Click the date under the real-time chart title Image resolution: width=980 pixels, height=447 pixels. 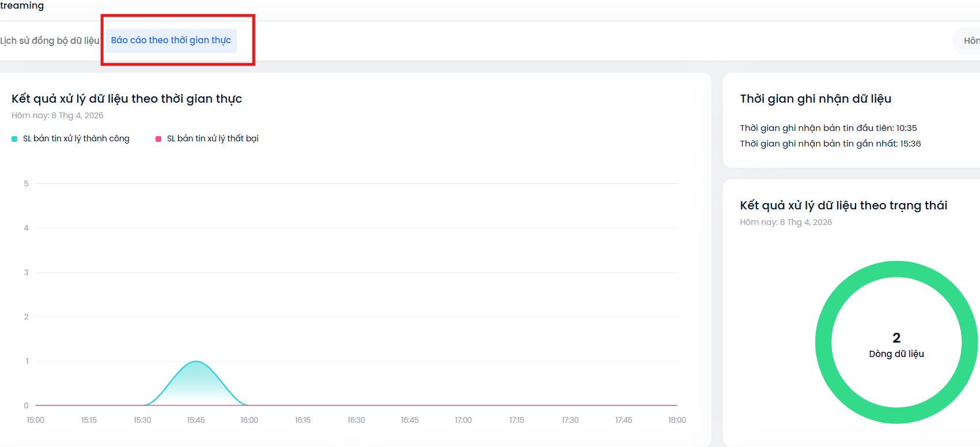(58, 115)
